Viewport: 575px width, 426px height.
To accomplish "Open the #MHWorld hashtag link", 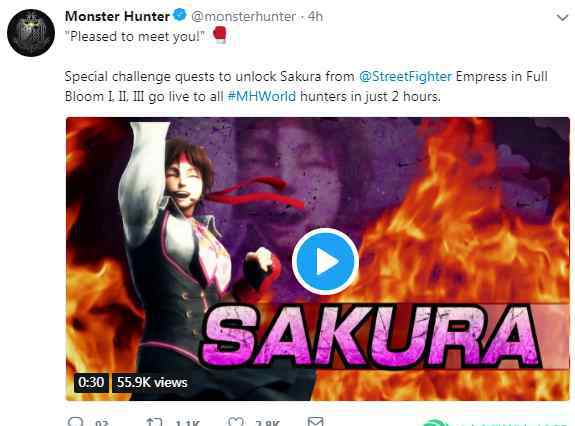I will pyautogui.click(x=261, y=96).
